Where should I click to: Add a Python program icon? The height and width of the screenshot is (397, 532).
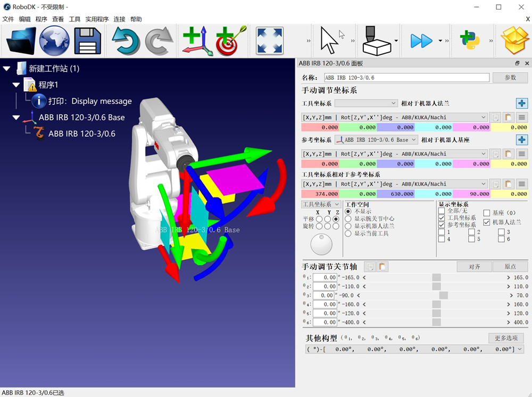click(470, 40)
